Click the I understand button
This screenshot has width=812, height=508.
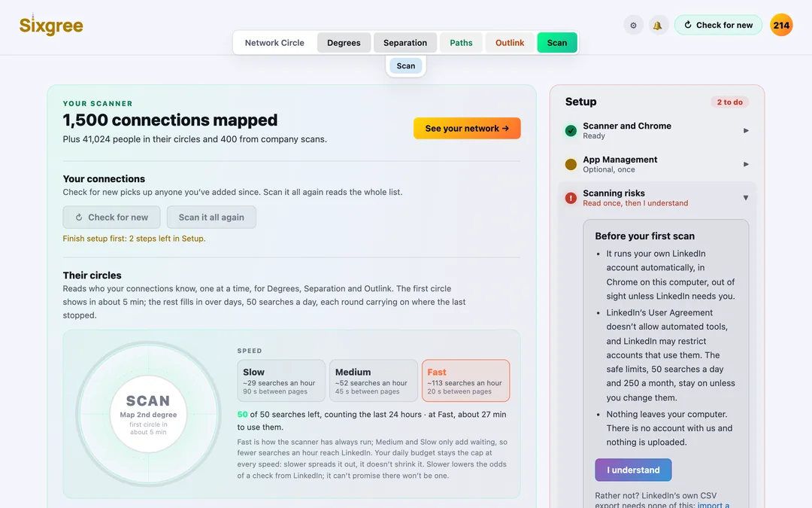(x=633, y=470)
